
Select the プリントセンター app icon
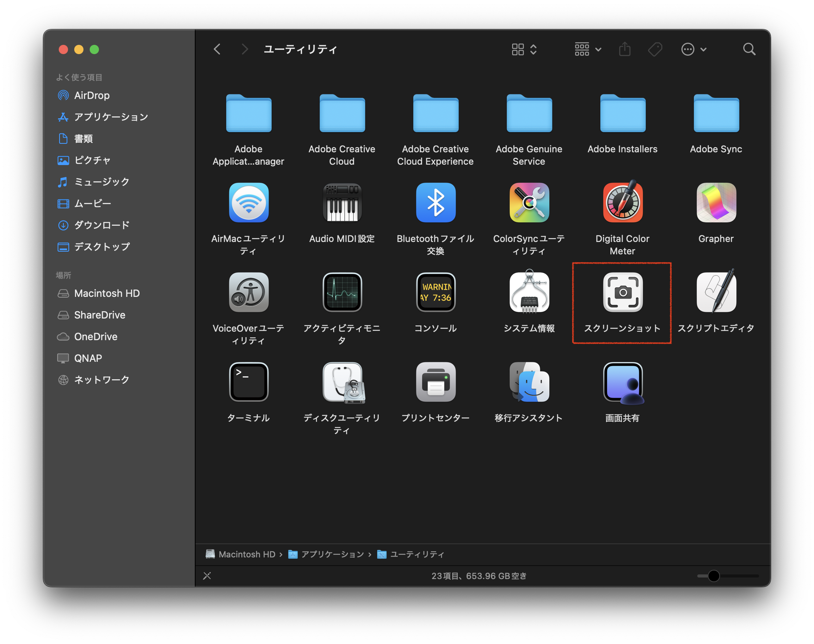tap(436, 382)
